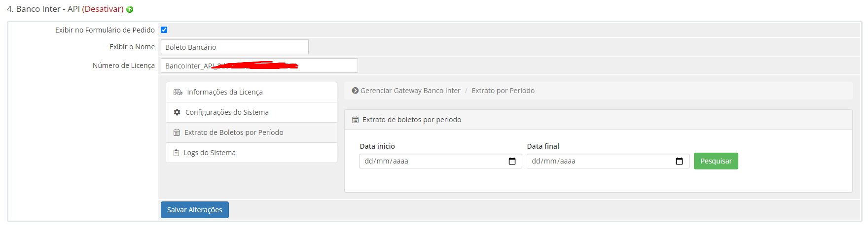
Task: Open date picker for Data inicio
Action: click(x=512, y=161)
